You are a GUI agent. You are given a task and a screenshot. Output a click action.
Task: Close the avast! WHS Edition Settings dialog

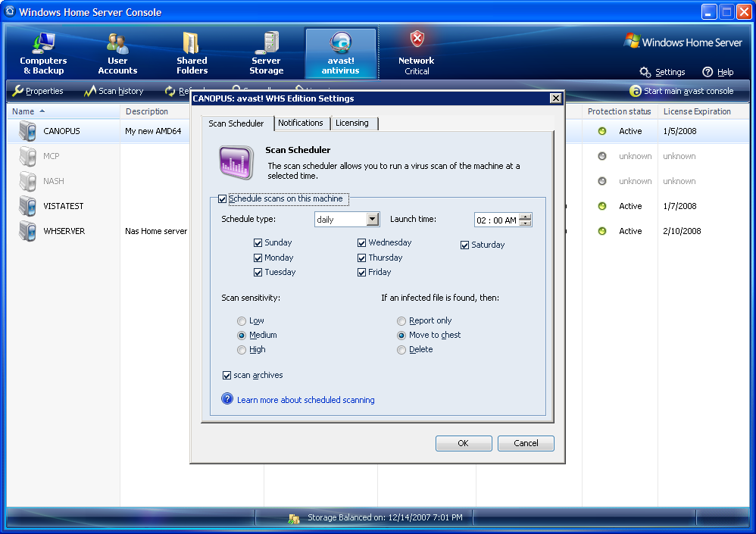[555, 98]
